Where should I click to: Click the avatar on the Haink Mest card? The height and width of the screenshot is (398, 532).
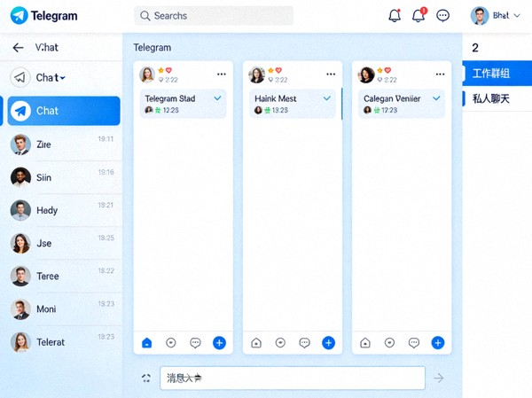point(256,74)
